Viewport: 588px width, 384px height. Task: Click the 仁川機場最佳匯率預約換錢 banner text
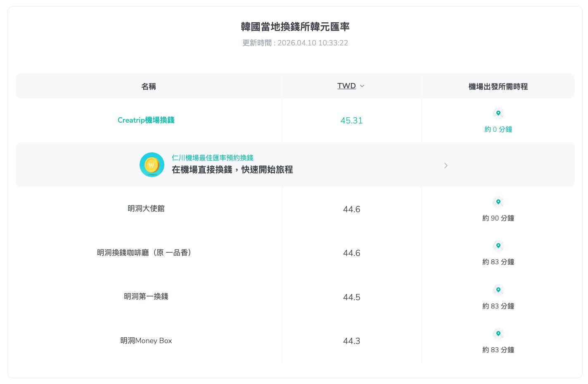point(212,158)
